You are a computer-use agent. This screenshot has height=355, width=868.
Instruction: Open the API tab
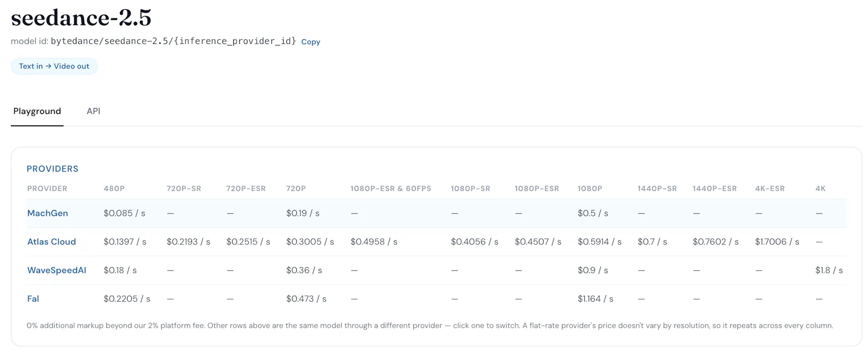pyautogui.click(x=93, y=111)
